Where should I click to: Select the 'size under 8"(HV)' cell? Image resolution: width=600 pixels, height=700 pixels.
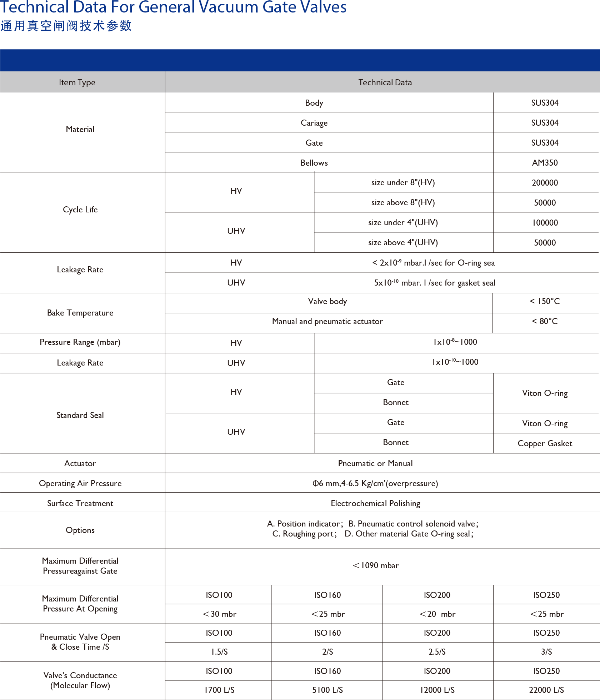pos(403,182)
